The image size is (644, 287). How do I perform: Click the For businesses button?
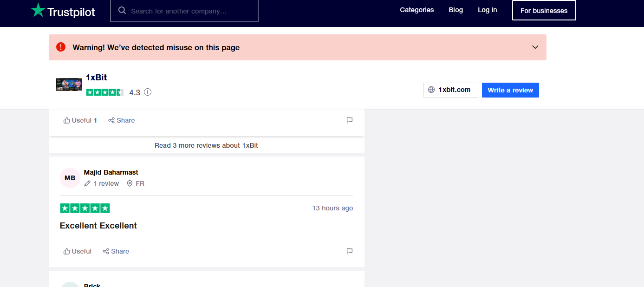(544, 10)
